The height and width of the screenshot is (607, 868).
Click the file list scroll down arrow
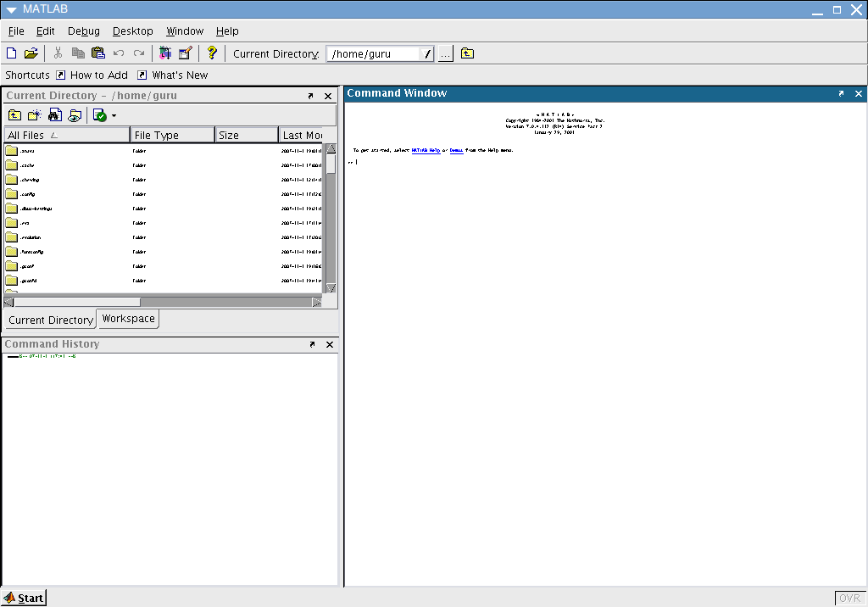point(331,288)
